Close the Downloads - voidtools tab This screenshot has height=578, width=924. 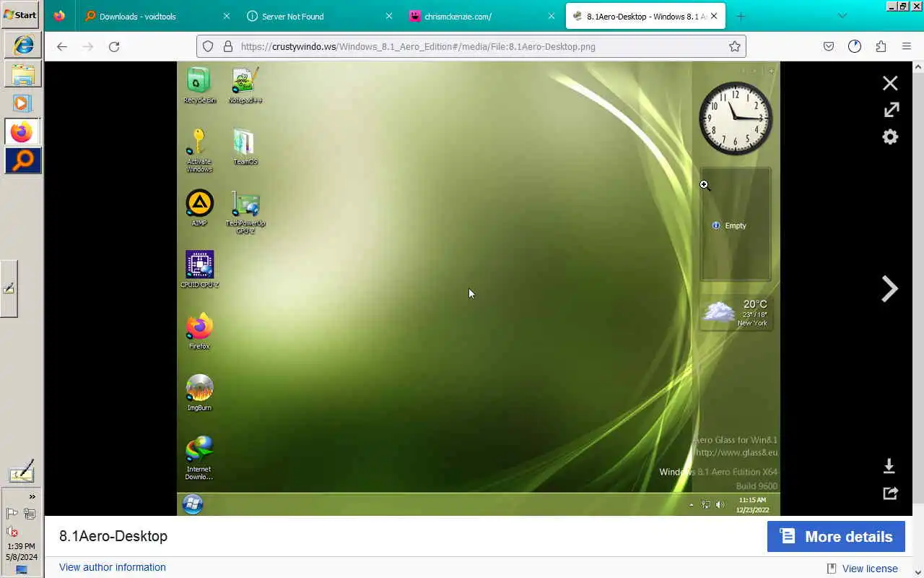point(227,16)
